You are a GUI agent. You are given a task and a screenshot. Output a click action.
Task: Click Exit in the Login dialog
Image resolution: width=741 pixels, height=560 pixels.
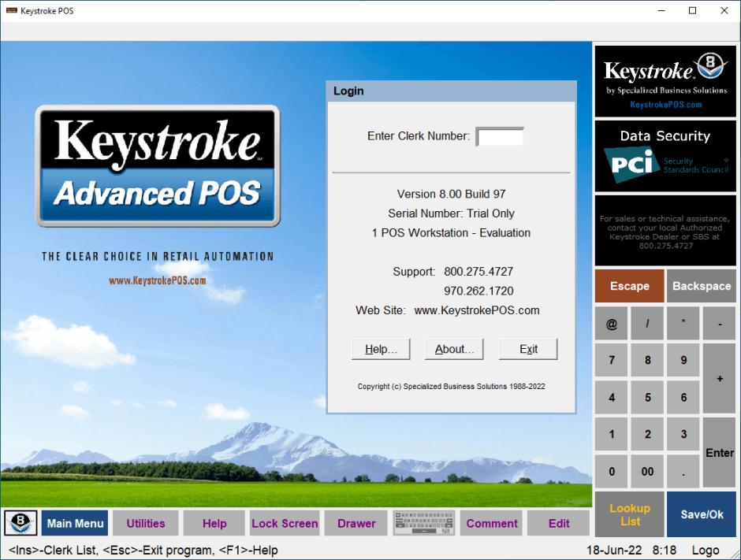(x=528, y=349)
